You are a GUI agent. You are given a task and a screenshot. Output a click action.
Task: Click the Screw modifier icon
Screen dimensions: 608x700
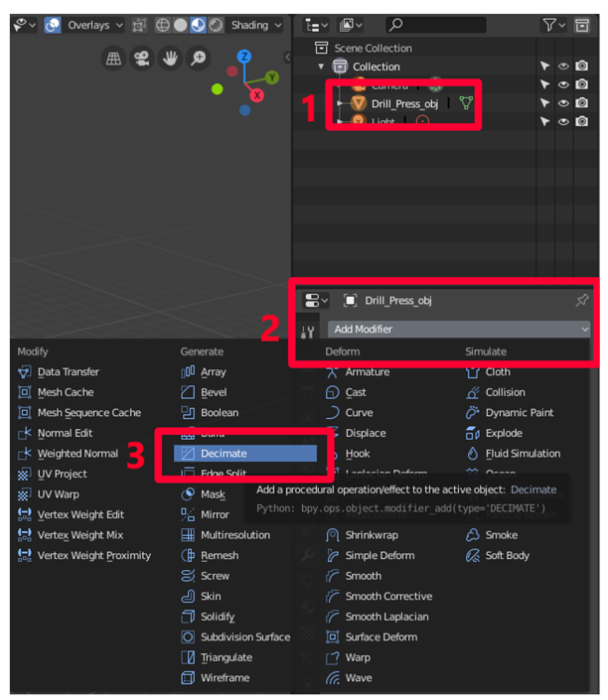point(188,576)
